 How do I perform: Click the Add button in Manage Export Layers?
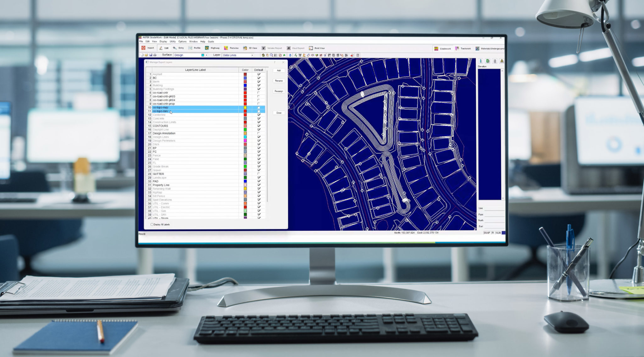click(x=279, y=70)
